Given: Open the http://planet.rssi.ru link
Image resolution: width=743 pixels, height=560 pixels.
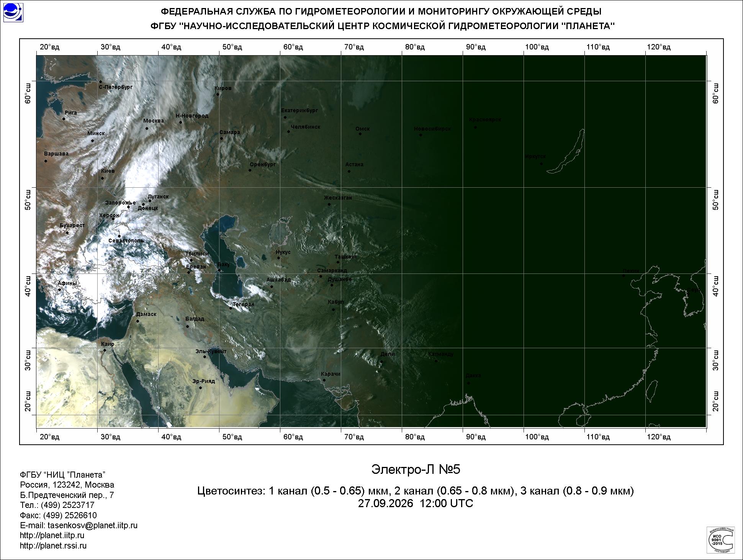Looking at the screenshot, I should coord(53,546).
